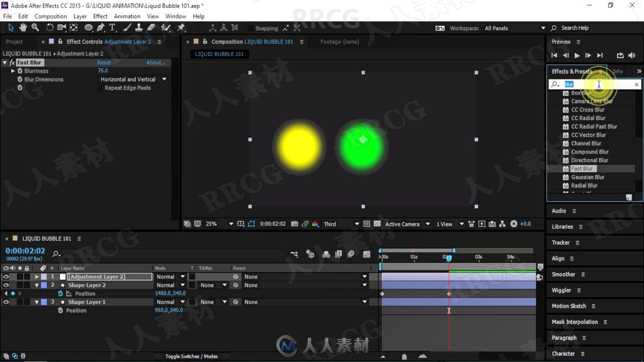Click Toggle Switches / Modes button
Viewport: 644px width, 362px height.
tap(191, 356)
